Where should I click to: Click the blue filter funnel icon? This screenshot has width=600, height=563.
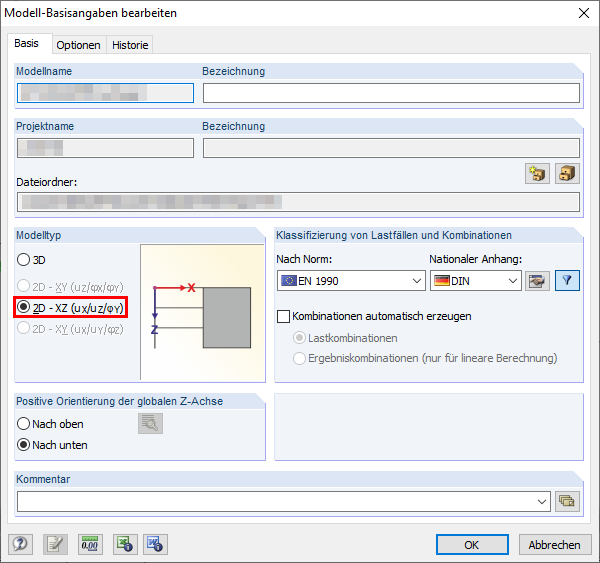[x=567, y=281]
